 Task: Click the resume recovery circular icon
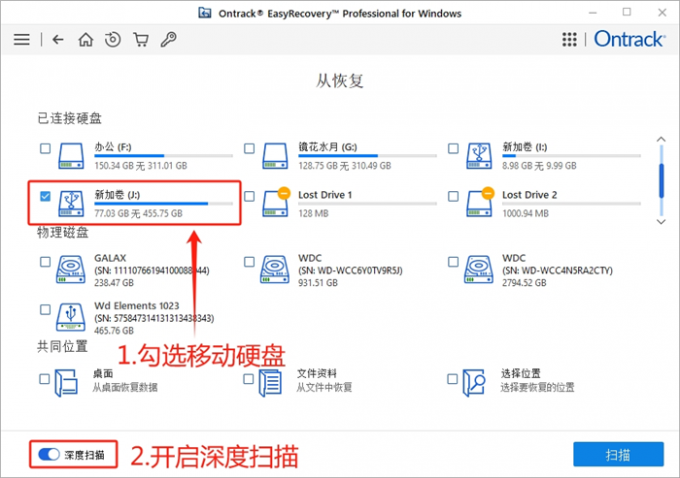click(113, 40)
